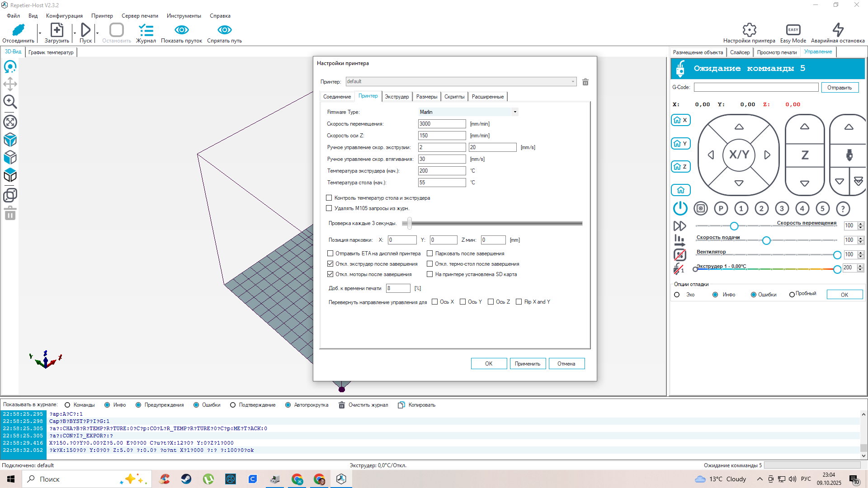The image size is (868, 488).
Task: Click the check interval seconds slider
Action: tap(410, 223)
